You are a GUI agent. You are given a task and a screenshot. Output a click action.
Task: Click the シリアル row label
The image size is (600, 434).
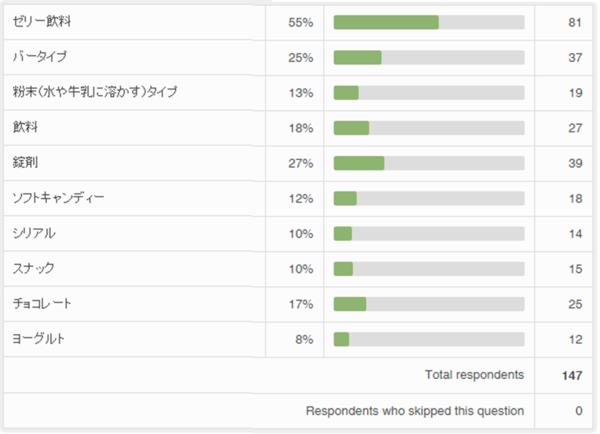pyautogui.click(x=34, y=233)
